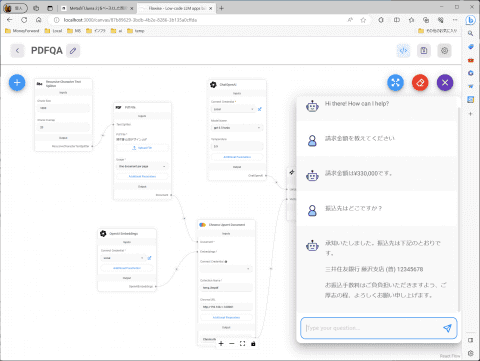Click the chat panel vertical scrollbar
480x361 pixels.
coord(459,209)
